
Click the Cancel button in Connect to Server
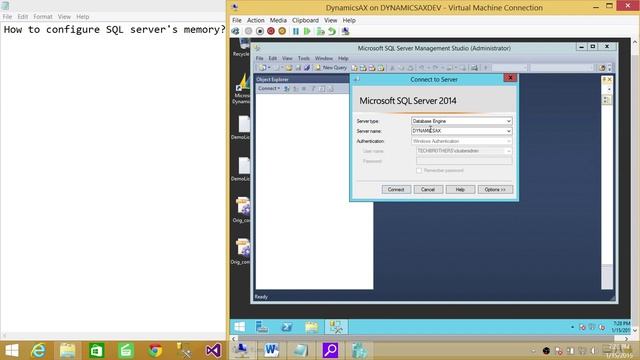[428, 189]
